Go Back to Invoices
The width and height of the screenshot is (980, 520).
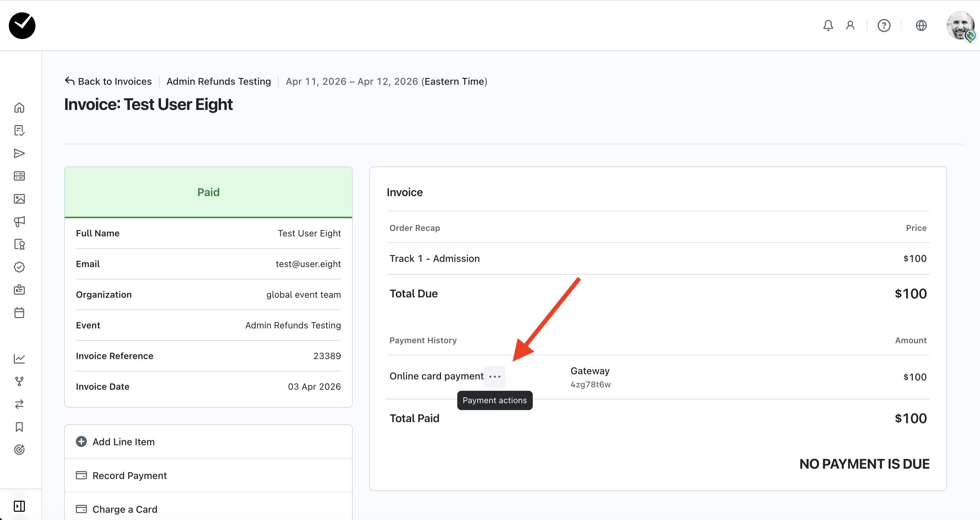[108, 81]
